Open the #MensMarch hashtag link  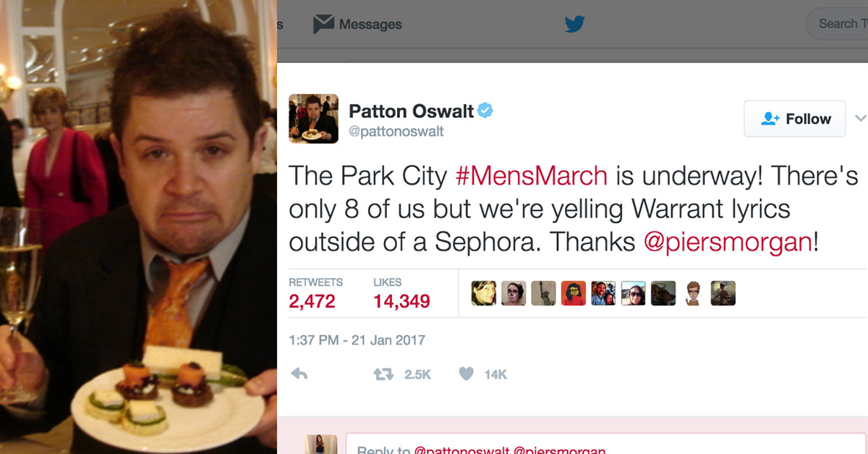pos(531,175)
